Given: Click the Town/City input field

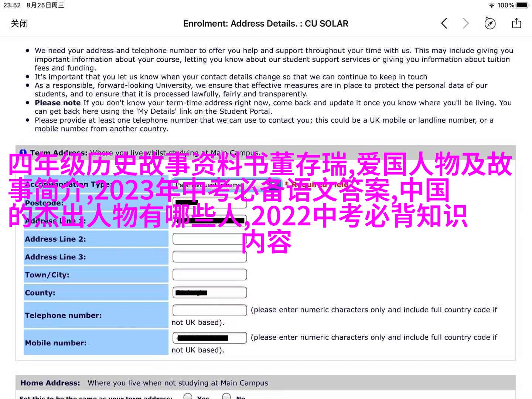Looking at the screenshot, I should [x=209, y=274].
